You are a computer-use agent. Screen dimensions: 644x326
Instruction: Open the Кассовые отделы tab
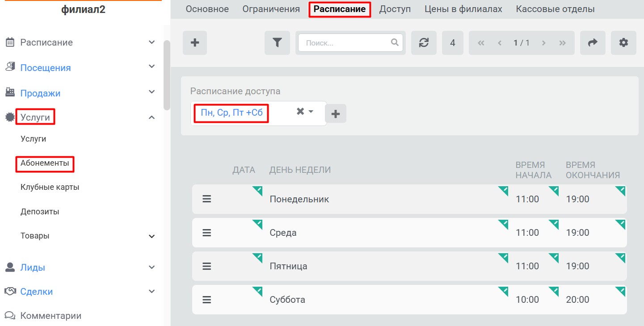click(x=555, y=9)
